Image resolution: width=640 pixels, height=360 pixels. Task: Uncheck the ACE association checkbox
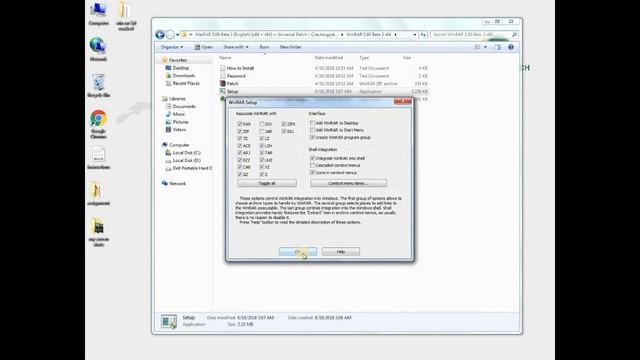point(240,145)
